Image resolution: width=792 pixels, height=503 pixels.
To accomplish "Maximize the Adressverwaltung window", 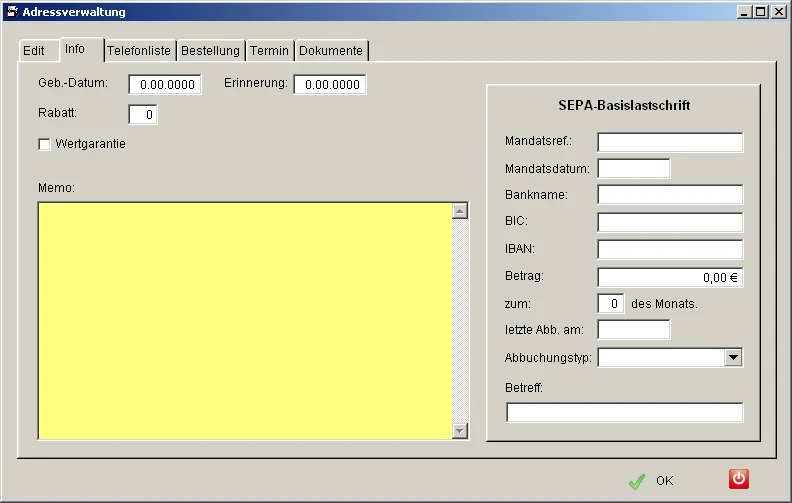I will click(760, 12).
